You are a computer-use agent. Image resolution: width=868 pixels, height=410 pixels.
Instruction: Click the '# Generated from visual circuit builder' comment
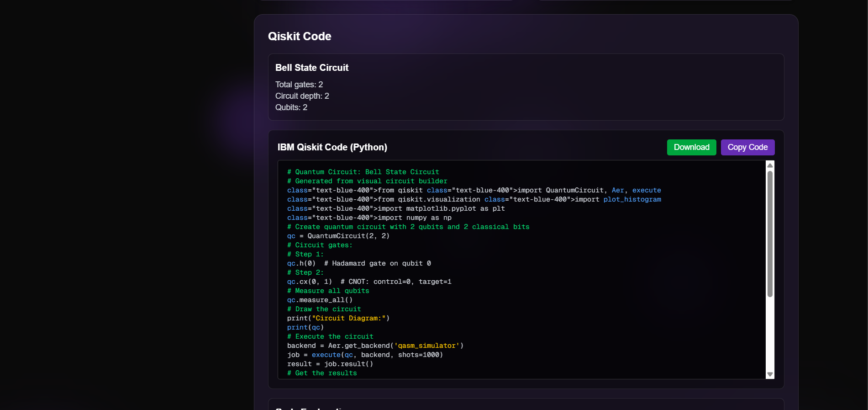point(367,181)
